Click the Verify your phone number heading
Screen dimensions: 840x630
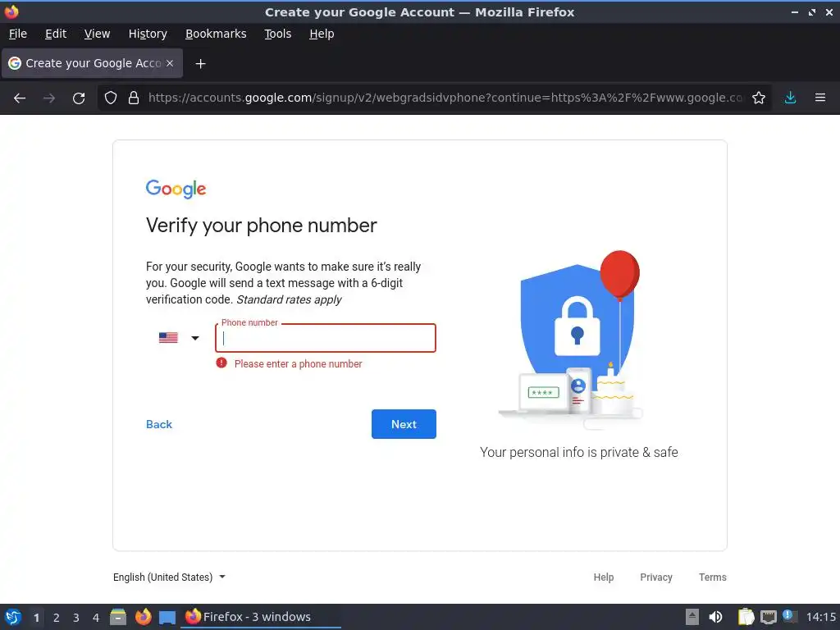coord(262,226)
